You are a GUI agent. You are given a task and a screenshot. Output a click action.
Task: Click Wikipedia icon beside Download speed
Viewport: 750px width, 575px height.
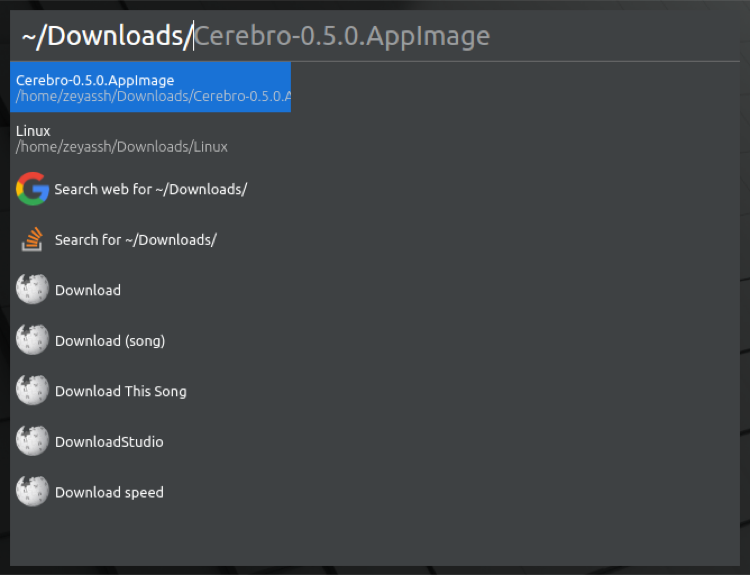32,491
